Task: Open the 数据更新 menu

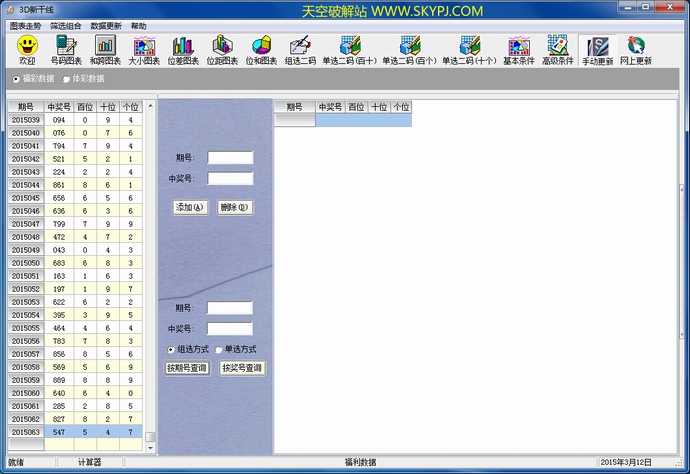Action: coord(106,25)
